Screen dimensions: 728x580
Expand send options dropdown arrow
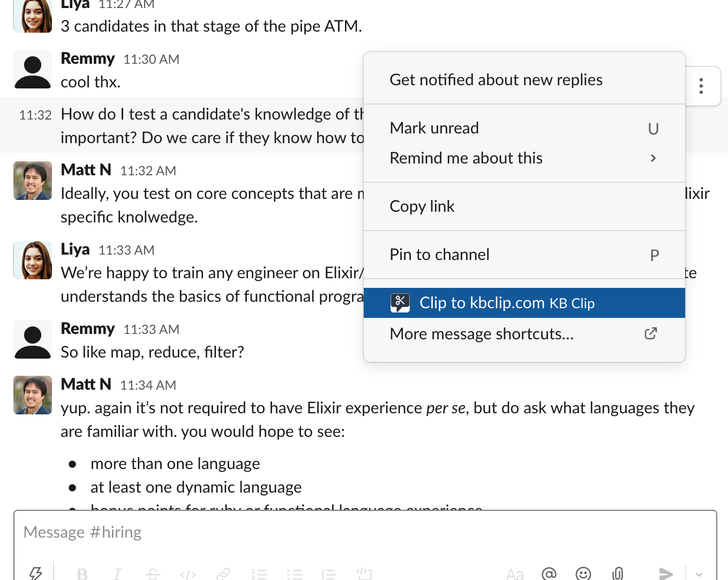699,574
